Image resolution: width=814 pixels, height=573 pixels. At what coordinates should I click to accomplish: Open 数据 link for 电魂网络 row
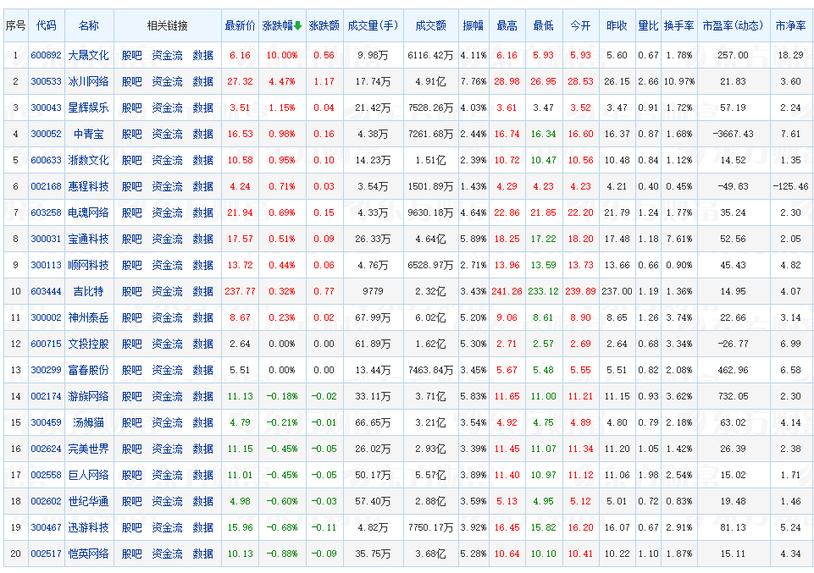click(203, 213)
